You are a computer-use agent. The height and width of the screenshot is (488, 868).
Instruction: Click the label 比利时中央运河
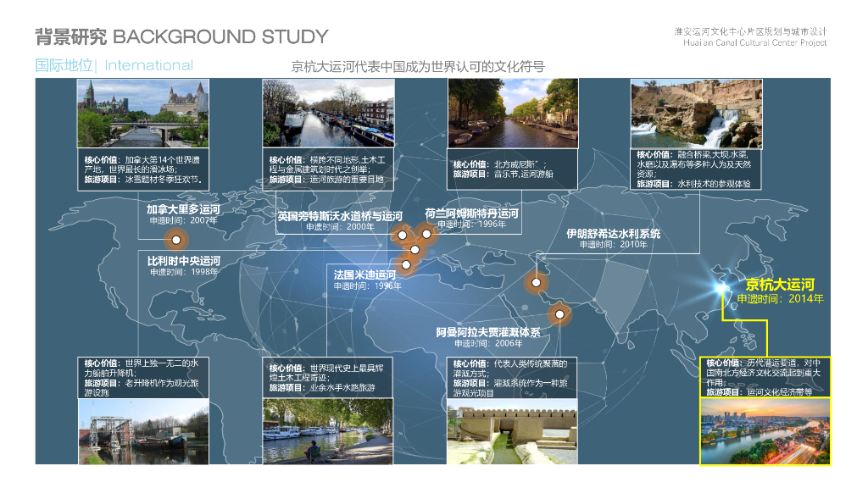184,261
